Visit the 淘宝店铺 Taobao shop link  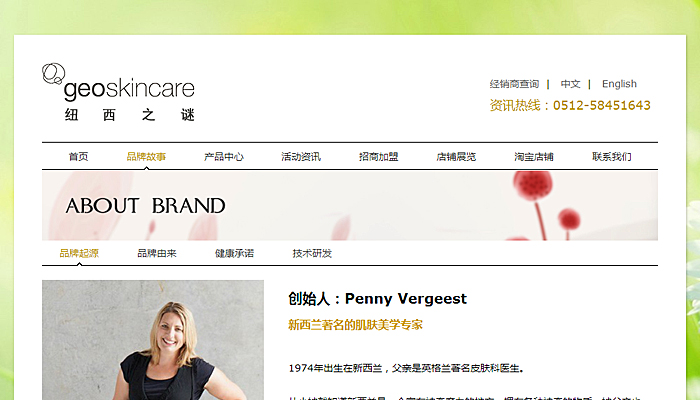[534, 157]
